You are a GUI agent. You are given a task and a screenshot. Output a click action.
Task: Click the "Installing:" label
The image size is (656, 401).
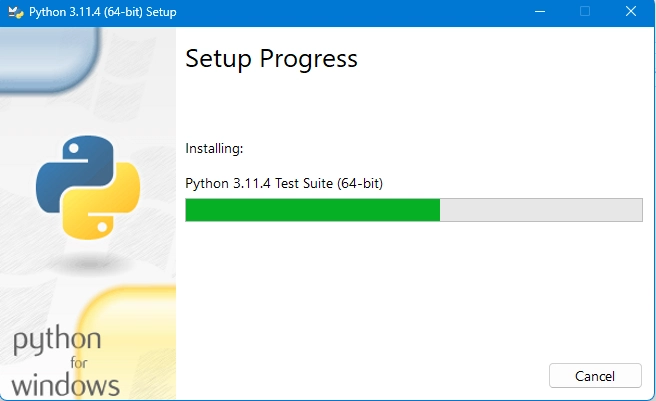tap(214, 148)
